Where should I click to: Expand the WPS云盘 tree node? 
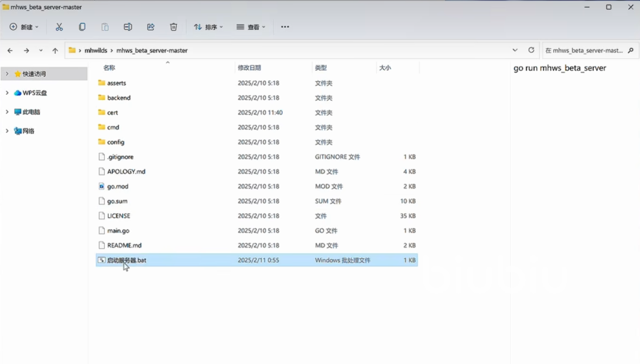pos(7,93)
